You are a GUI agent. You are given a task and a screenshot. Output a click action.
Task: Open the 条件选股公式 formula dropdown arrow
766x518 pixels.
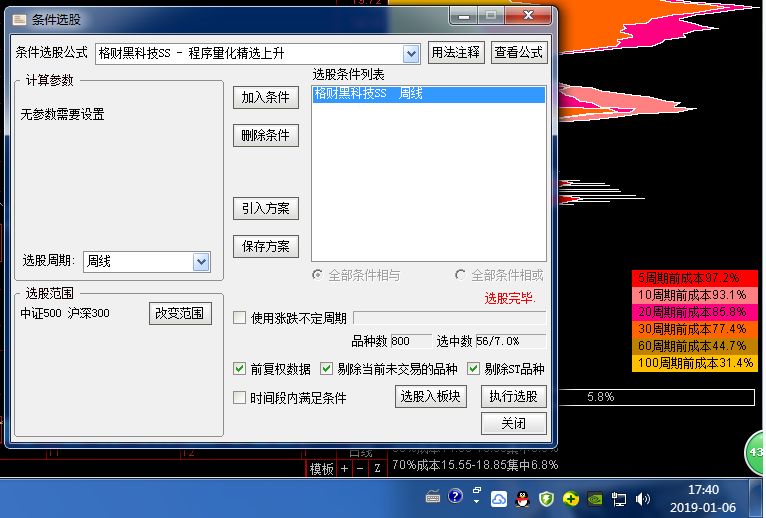click(x=411, y=53)
